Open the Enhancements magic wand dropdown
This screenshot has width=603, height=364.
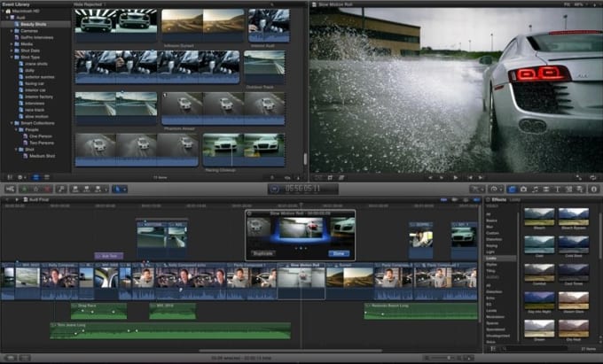point(477,189)
